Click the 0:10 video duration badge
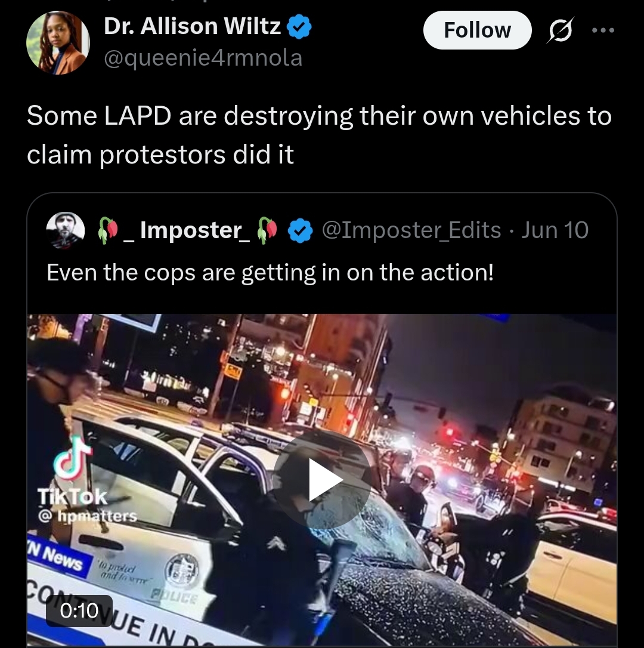644x648 pixels. pos(79,611)
